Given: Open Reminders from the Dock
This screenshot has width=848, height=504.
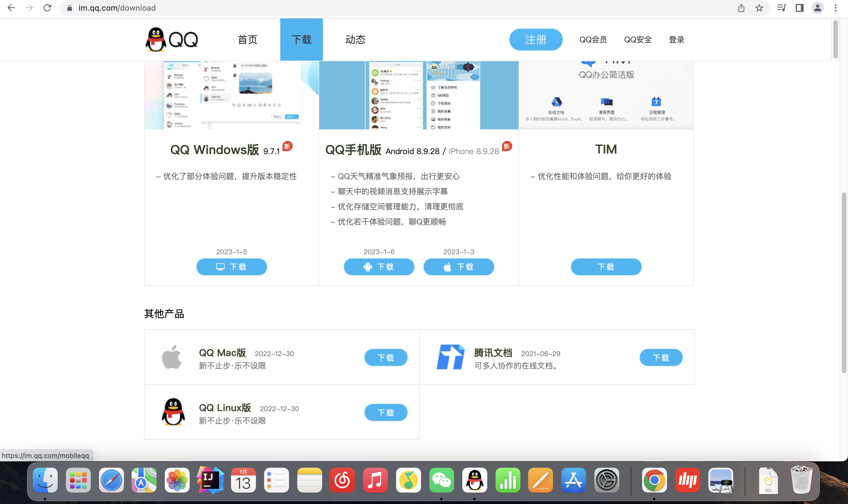Looking at the screenshot, I should [276, 480].
